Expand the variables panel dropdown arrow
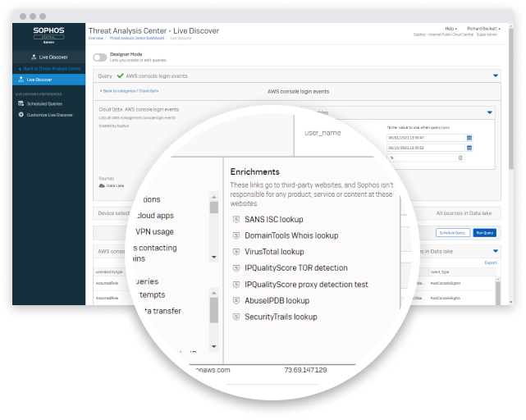The image size is (526, 420). point(490,112)
